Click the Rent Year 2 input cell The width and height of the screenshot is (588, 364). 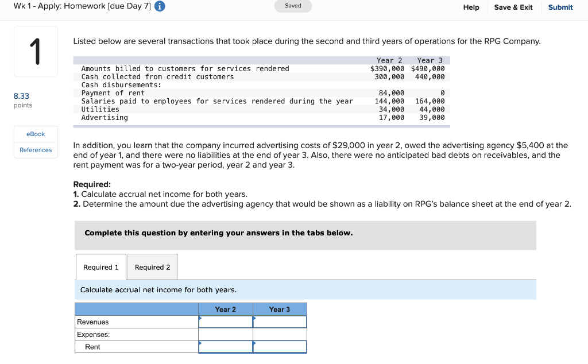click(226, 347)
